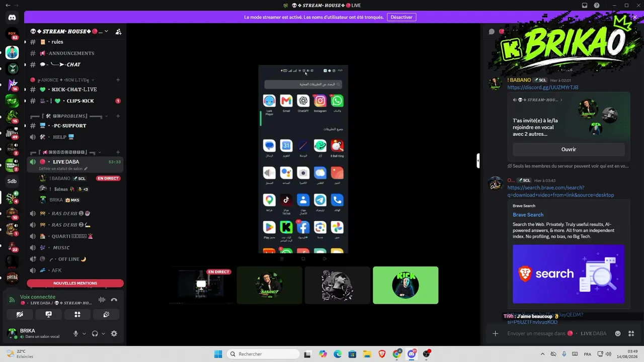The image size is (644, 362).
Task: Open Microsoft Store from the taskbar
Action: [x=352, y=354]
